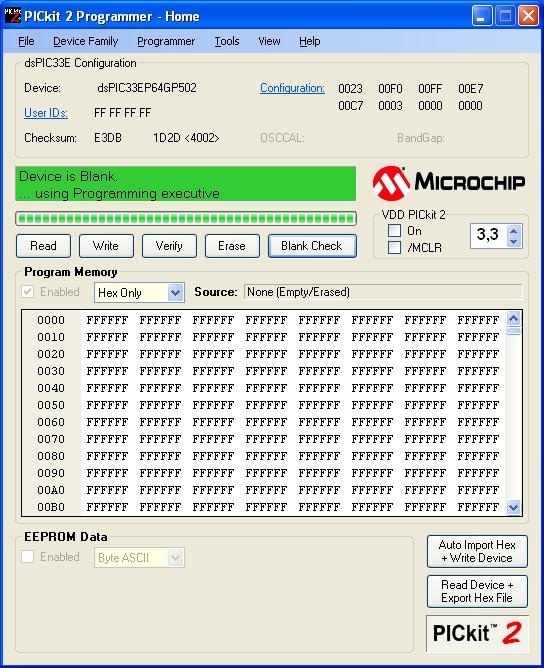Open the Help menu

[x=309, y=41]
